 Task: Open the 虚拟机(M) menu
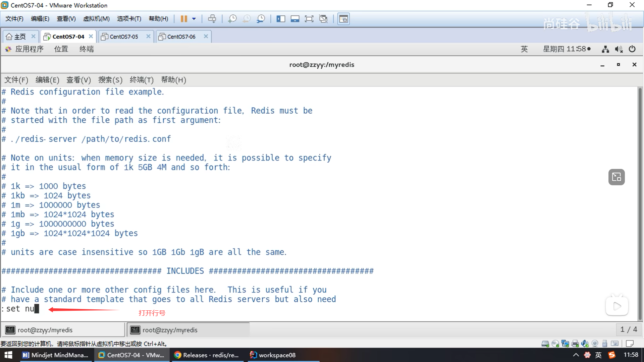96,19
